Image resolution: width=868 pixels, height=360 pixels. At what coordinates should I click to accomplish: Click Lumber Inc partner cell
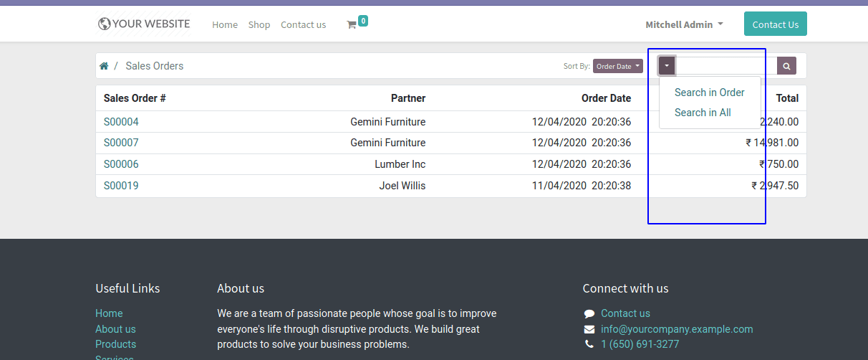pos(400,164)
